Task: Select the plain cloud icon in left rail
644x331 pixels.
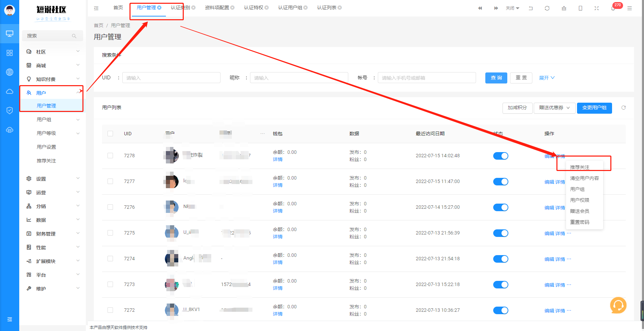Action: [x=10, y=91]
